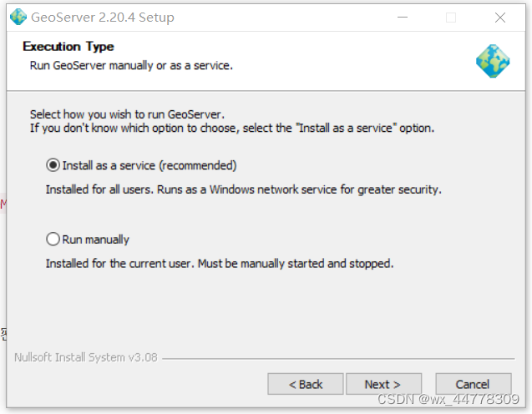
Task: Click the grayed-out maximize window icon
Action: point(451,18)
